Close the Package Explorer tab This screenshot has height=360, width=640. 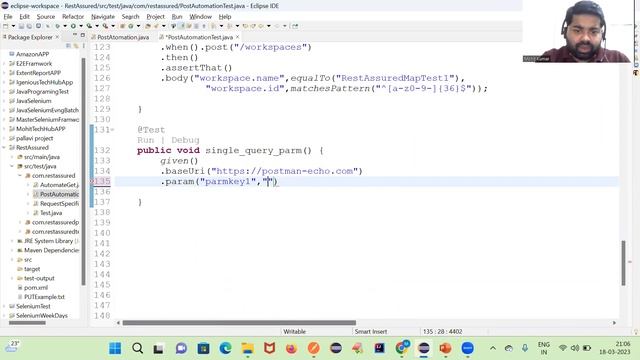(57, 37)
